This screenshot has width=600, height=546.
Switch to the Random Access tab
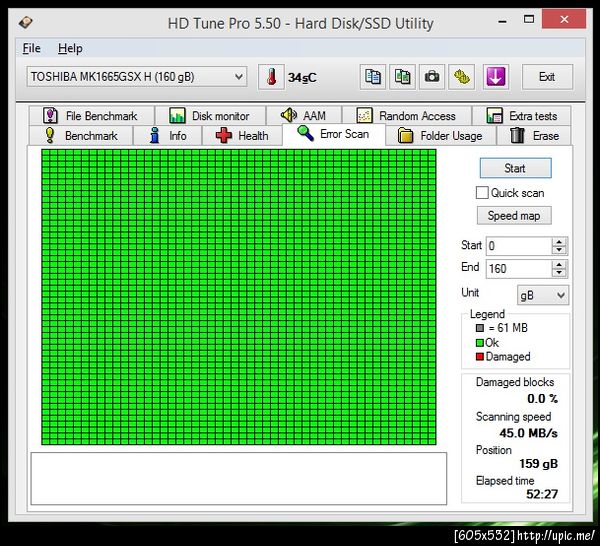tap(407, 116)
